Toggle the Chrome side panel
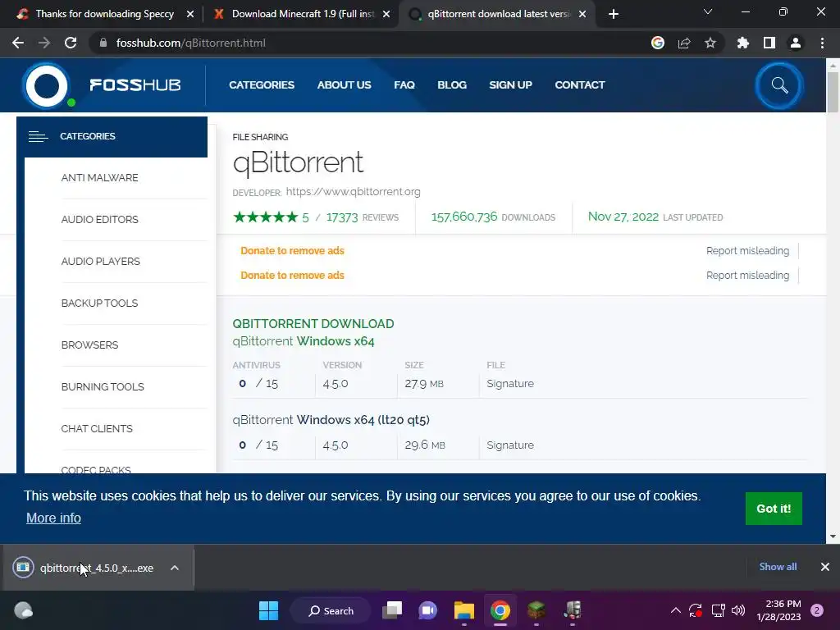Viewport: 840px width, 630px height. [x=769, y=43]
